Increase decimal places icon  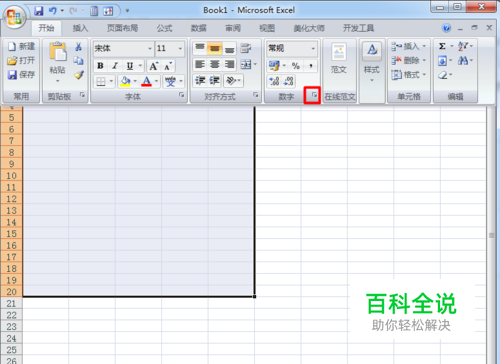(274, 81)
